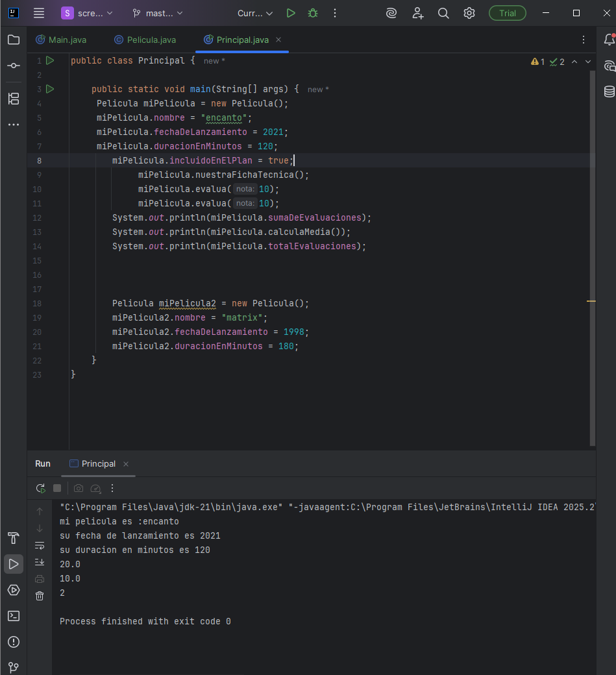The height and width of the screenshot is (675, 616).
Task: Click the profiler attach icon in Run toolbar
Action: 95,488
